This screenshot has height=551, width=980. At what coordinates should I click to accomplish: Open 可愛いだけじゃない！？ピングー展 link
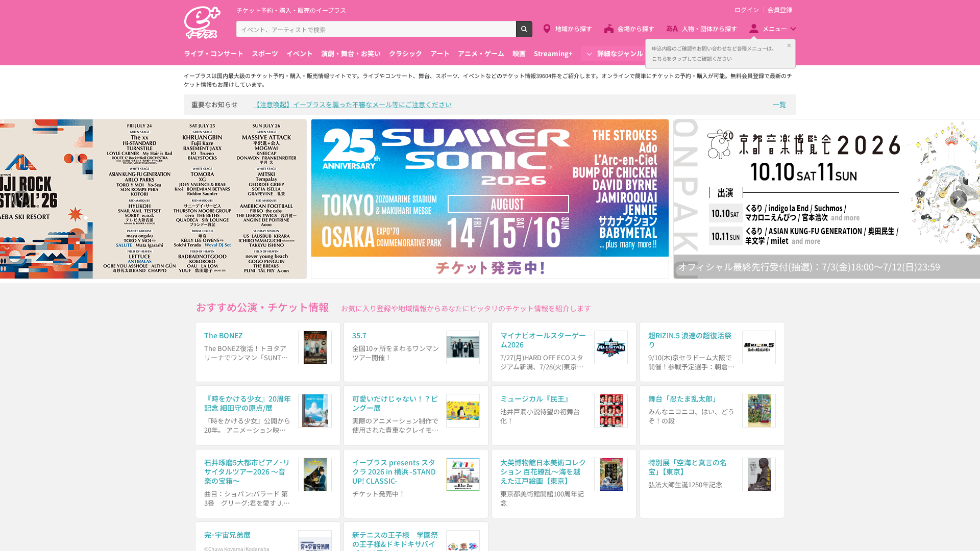395,403
